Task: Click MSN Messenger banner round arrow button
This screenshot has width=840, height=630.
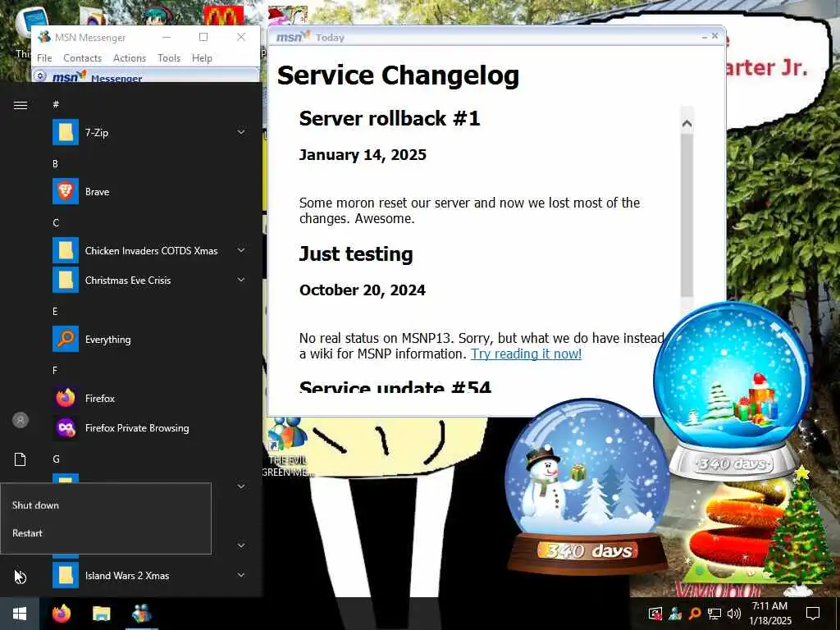Action: click(x=39, y=76)
